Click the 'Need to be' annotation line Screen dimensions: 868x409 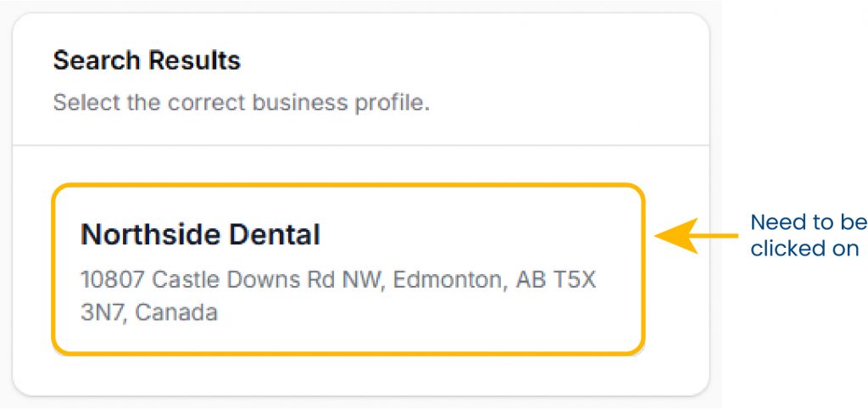808,222
